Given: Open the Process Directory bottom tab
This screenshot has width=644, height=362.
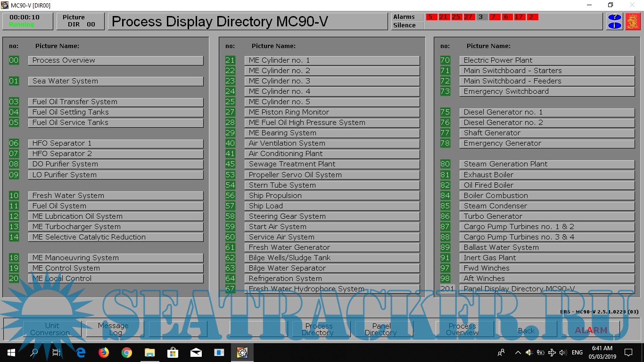Looking at the screenshot, I should click(318, 329).
